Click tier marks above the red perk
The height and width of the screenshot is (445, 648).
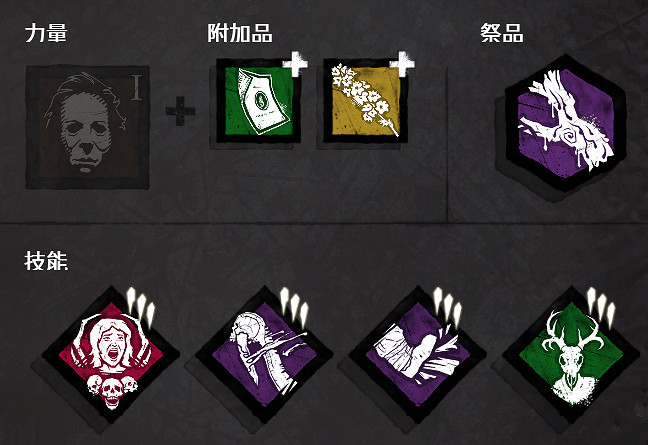(141, 306)
